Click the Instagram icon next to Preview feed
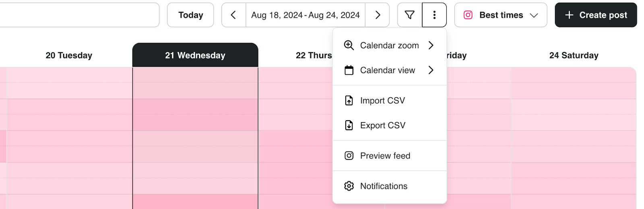644x209 pixels. click(349, 156)
